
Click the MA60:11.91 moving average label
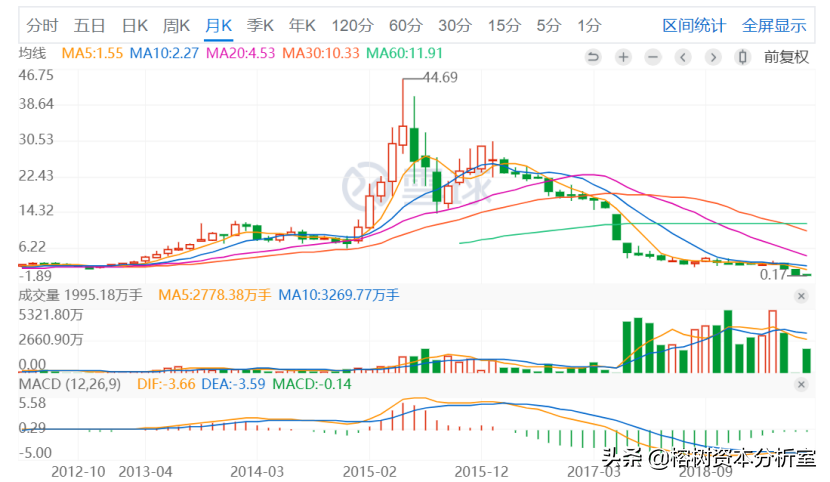pyautogui.click(x=404, y=53)
